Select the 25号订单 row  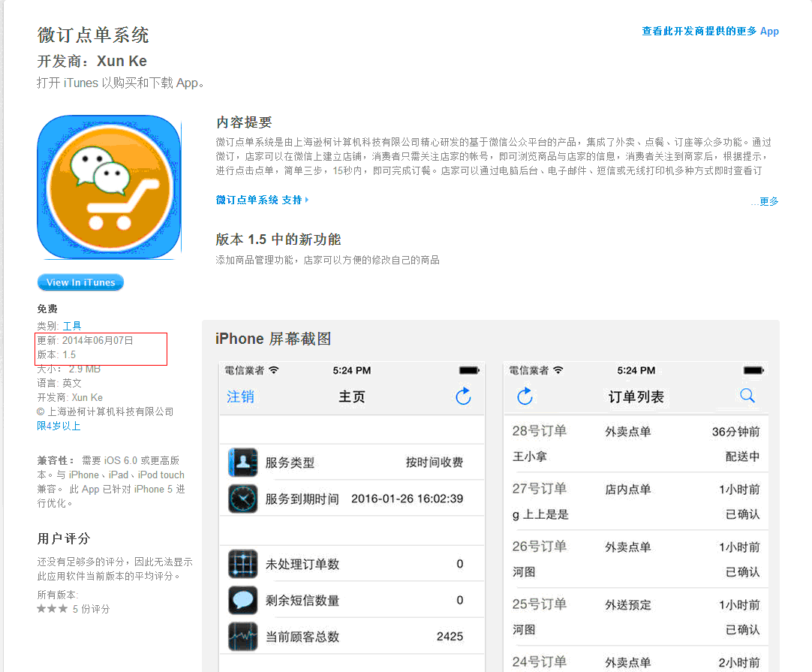point(636,616)
